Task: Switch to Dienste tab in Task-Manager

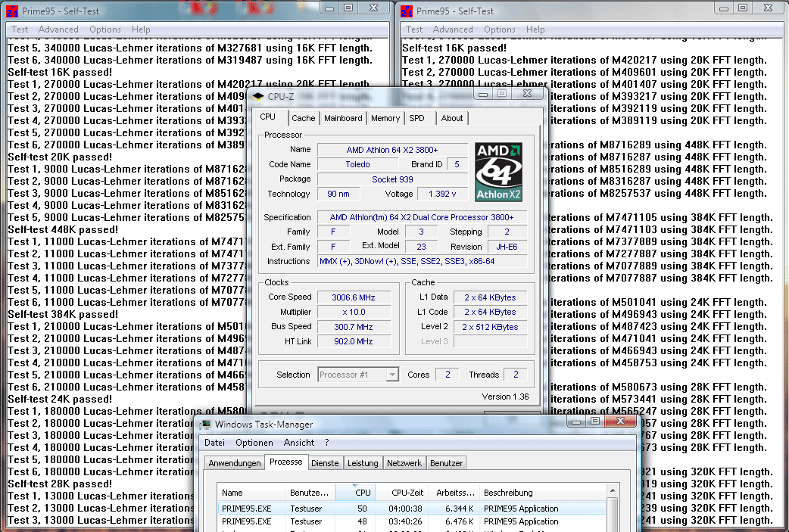Action: [325, 463]
